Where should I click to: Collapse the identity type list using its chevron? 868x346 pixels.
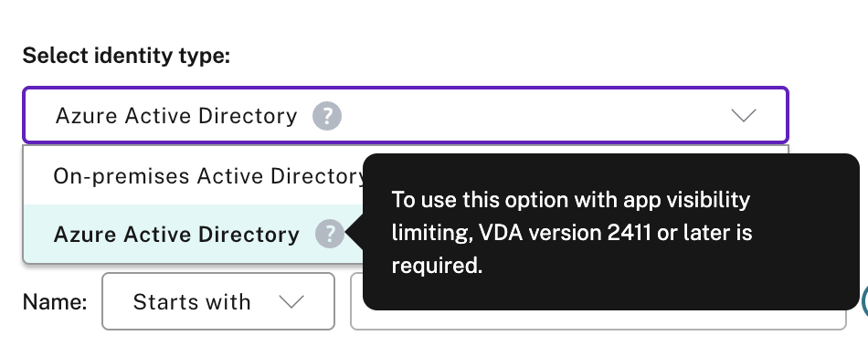tap(744, 116)
